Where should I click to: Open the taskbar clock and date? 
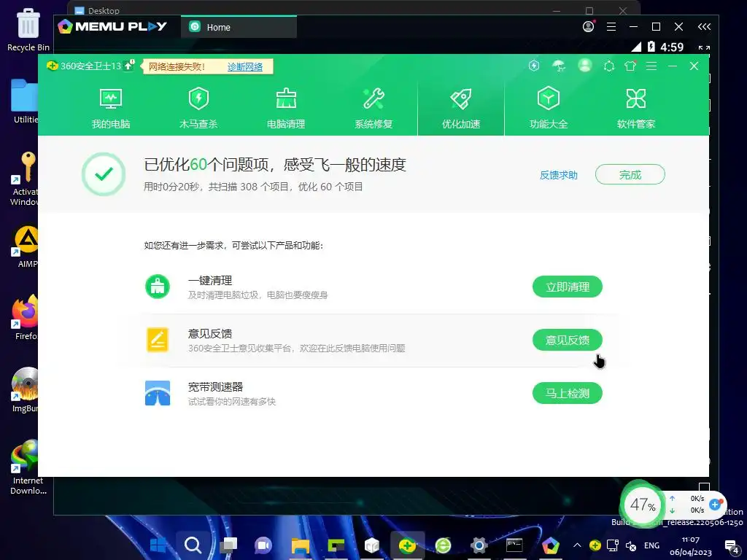[x=690, y=545]
